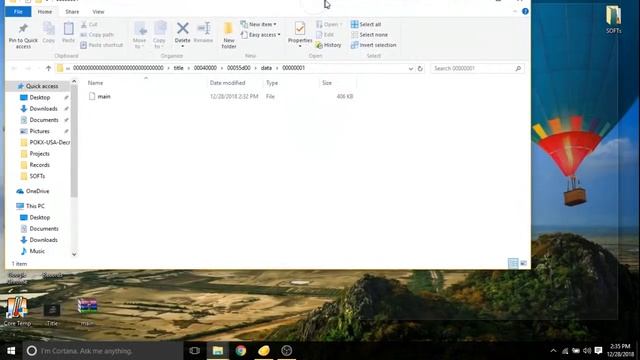Open the New item dropdown
Image resolution: width=640 pixels, height=360 pixels.
259,24
